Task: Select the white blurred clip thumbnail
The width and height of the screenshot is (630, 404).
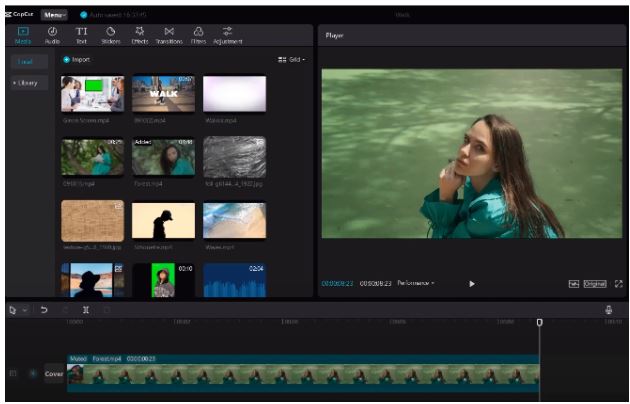Action: pyautogui.click(x=234, y=94)
